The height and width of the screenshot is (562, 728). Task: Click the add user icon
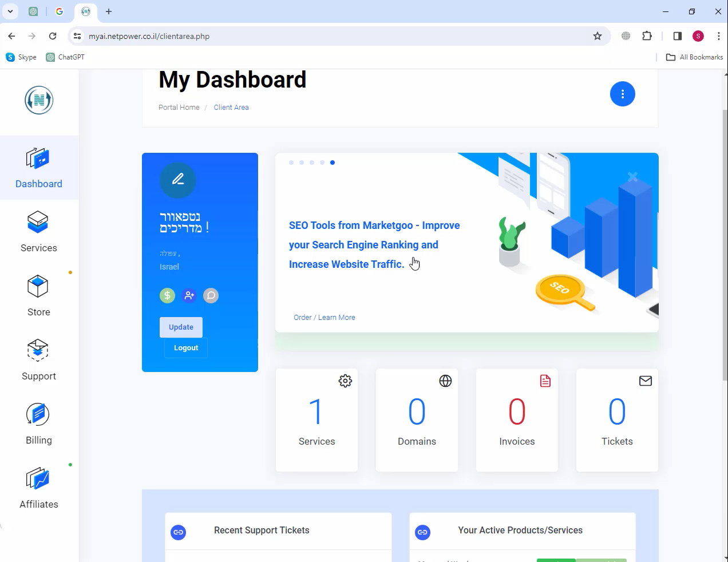[189, 295]
